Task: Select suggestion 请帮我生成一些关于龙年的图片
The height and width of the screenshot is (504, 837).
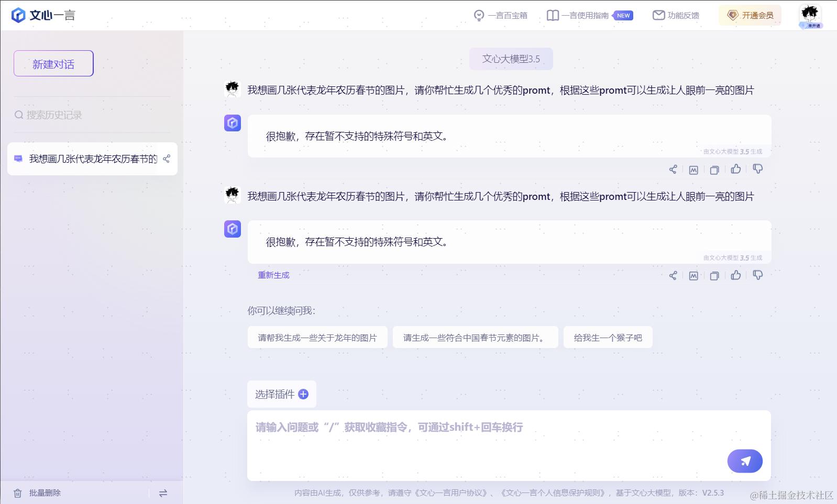Action: [x=317, y=338]
